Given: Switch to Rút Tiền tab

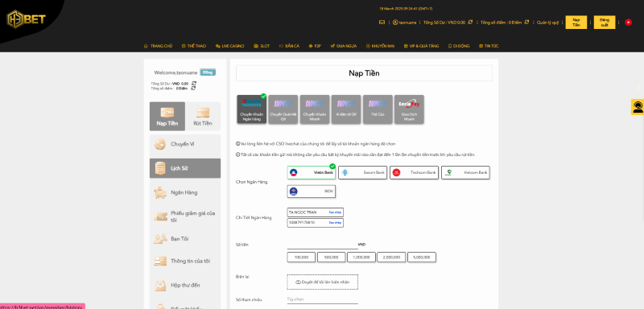Looking at the screenshot, I should click(203, 116).
